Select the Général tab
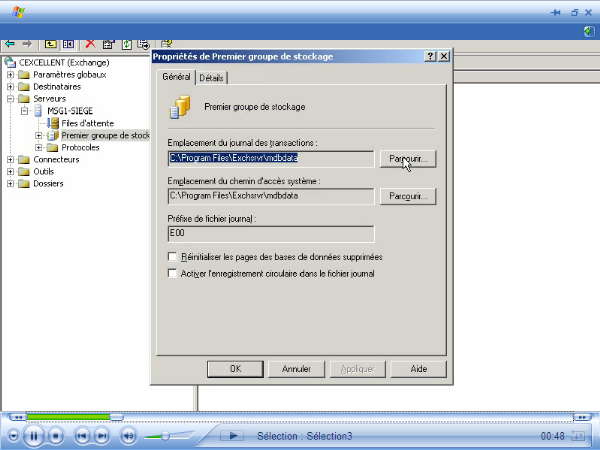The width and height of the screenshot is (600, 450). 176,77
